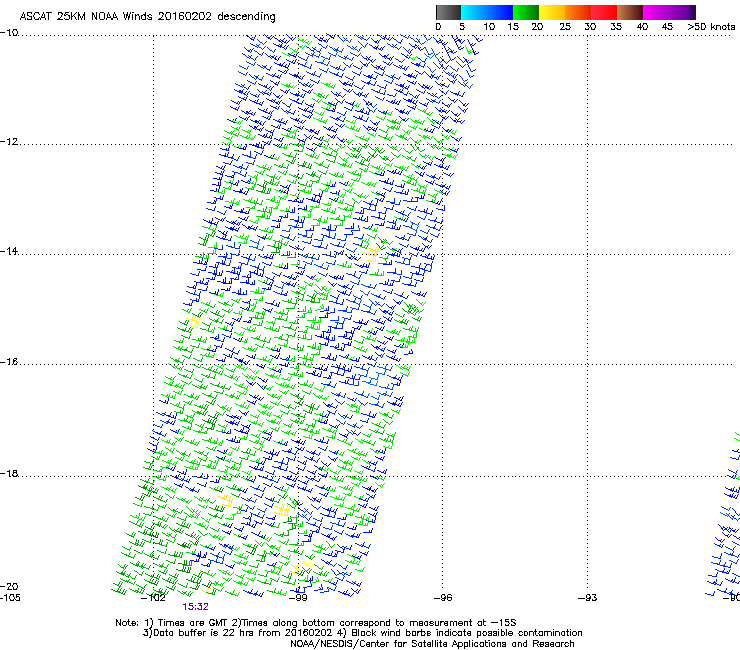The width and height of the screenshot is (740, 650).
Task: Click the ASCAT 25KM NOAA Winds title
Action: point(147,16)
